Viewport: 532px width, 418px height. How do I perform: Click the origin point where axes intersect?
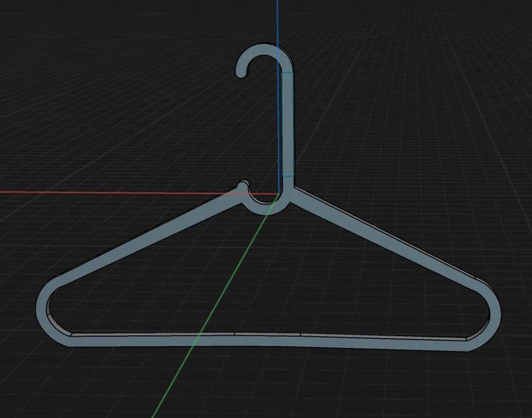(x=279, y=193)
